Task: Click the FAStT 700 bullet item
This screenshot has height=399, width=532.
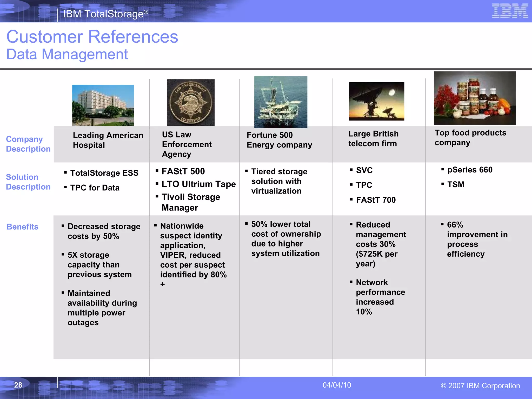Action: click(376, 200)
